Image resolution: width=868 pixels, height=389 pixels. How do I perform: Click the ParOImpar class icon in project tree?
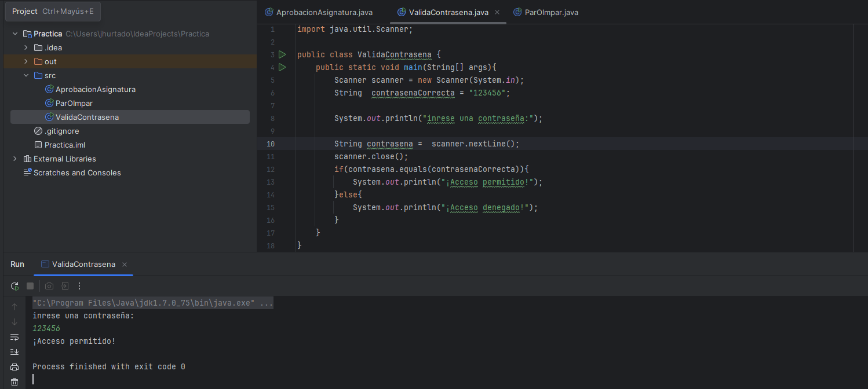[x=49, y=103]
